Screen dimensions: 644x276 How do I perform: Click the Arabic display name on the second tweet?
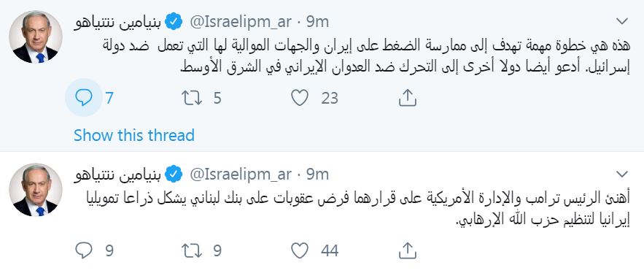(117, 175)
